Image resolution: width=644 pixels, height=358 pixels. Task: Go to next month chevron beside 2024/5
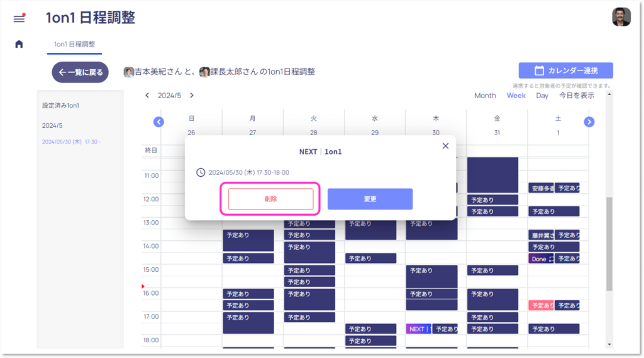192,96
